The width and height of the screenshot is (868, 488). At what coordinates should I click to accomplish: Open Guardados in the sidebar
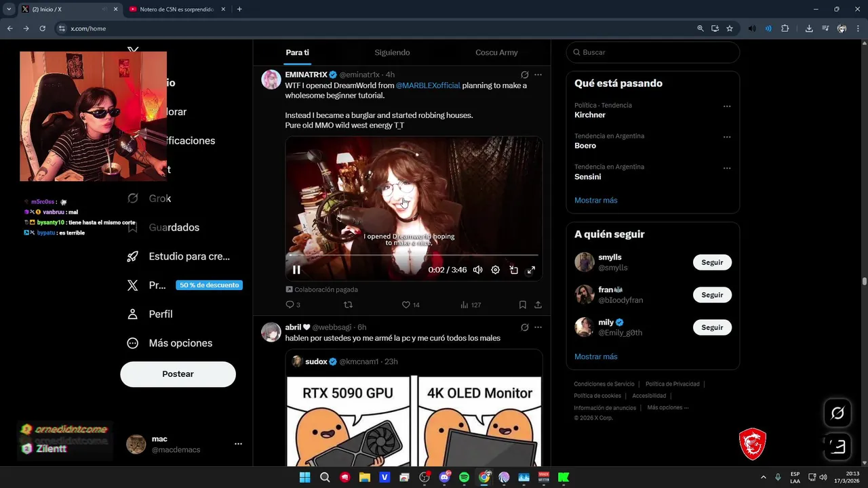click(x=163, y=228)
